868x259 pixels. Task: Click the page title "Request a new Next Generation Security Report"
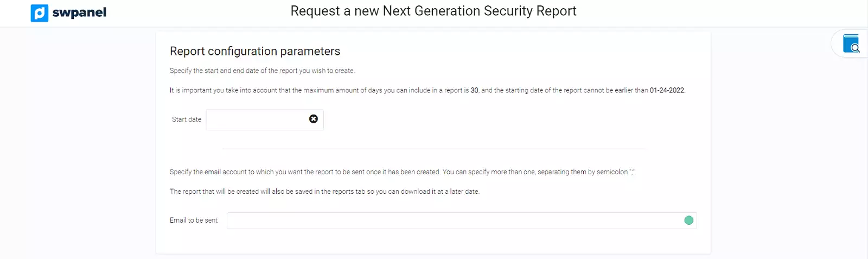click(x=433, y=11)
